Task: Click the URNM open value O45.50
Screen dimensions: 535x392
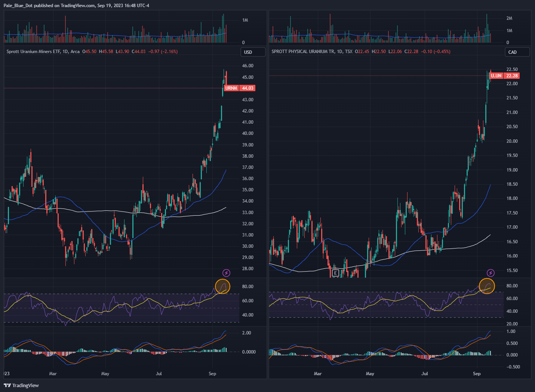Action: click(x=89, y=52)
